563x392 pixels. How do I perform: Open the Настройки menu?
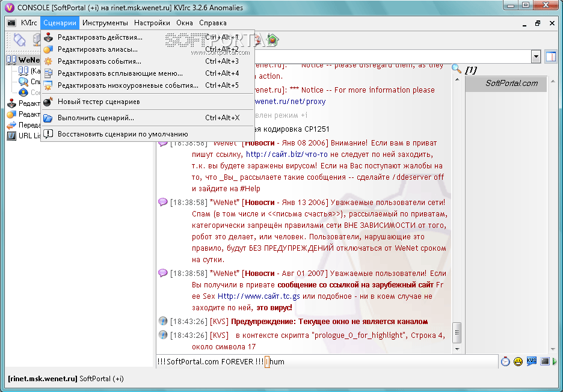click(152, 23)
